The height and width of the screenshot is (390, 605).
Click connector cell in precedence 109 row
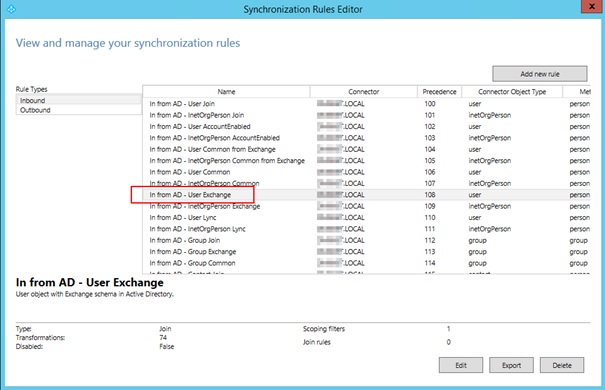(341, 206)
